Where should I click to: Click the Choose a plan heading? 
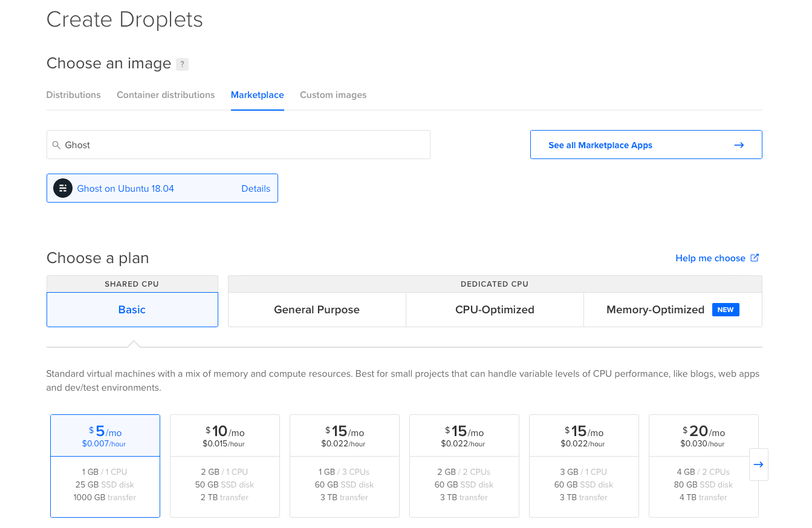tap(97, 258)
